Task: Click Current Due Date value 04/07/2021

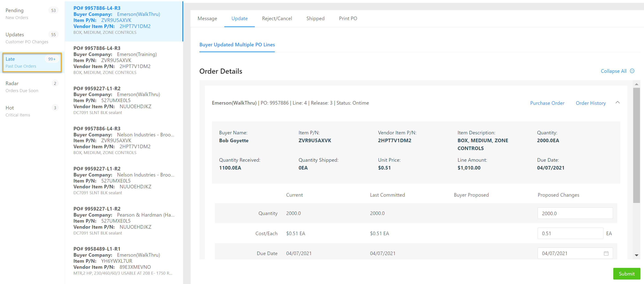Action: click(299, 254)
